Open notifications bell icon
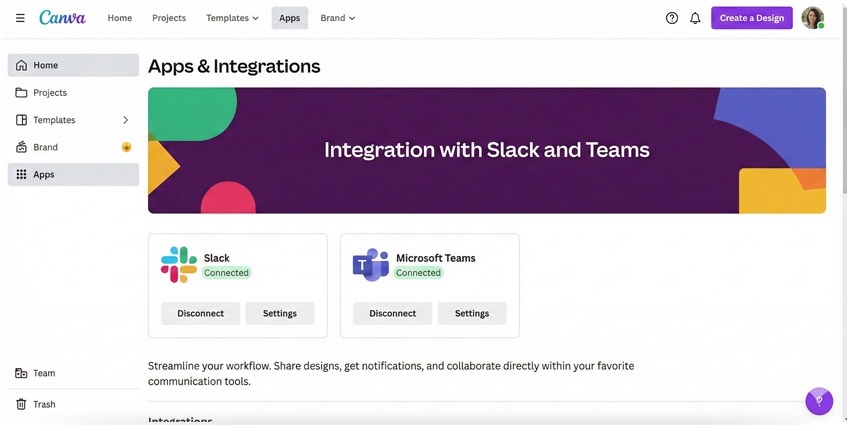Viewport: 850px width, 431px height. 695,18
